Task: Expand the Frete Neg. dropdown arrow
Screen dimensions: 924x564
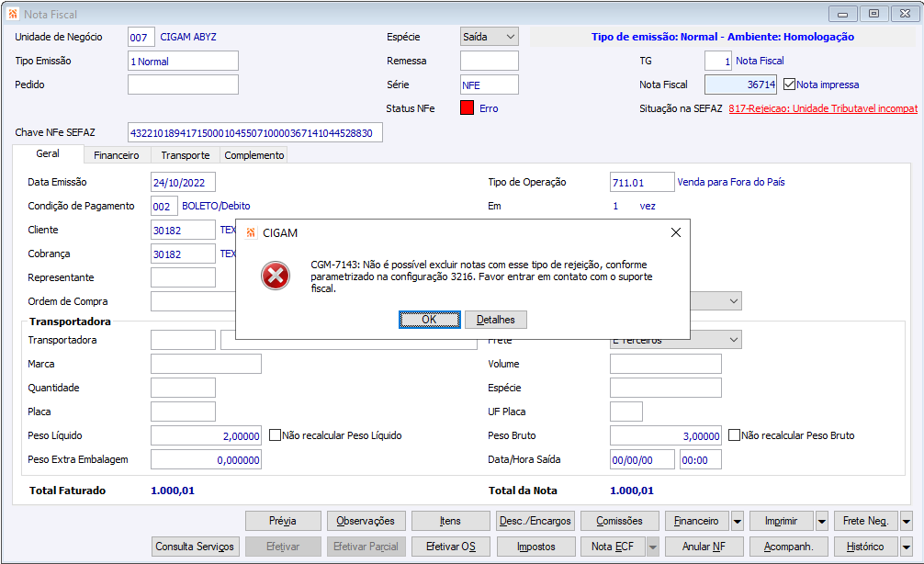Action: (x=907, y=521)
